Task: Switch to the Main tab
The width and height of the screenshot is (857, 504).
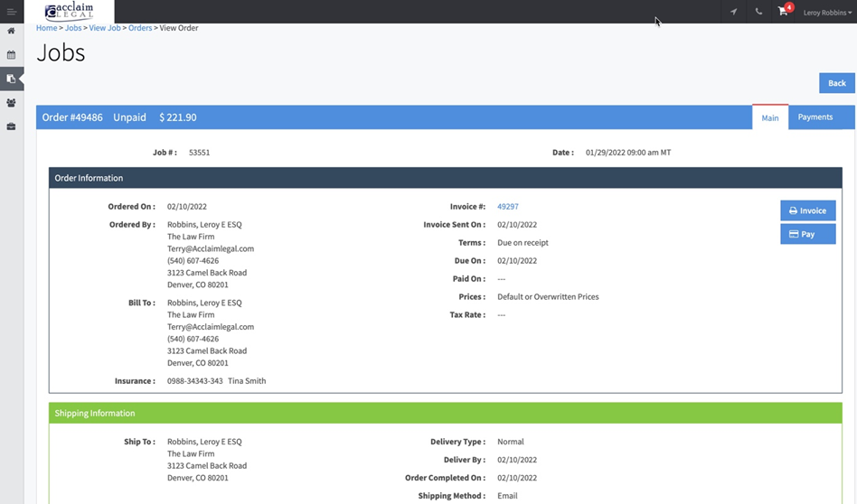Action: click(770, 117)
